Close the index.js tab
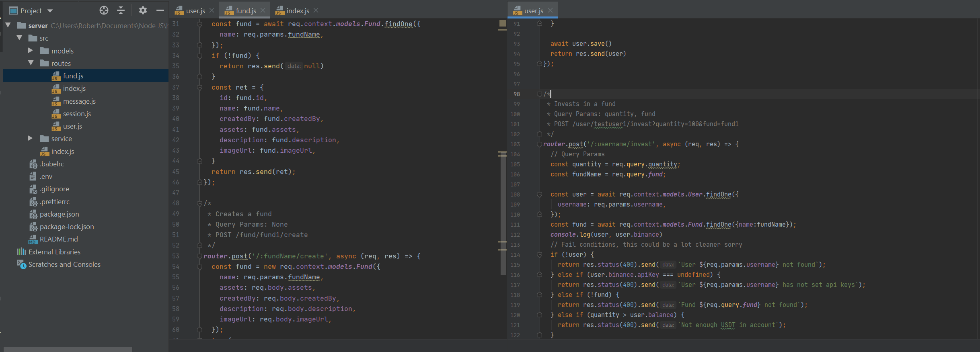Screen dimensions: 980x352 pyautogui.click(x=316, y=10)
